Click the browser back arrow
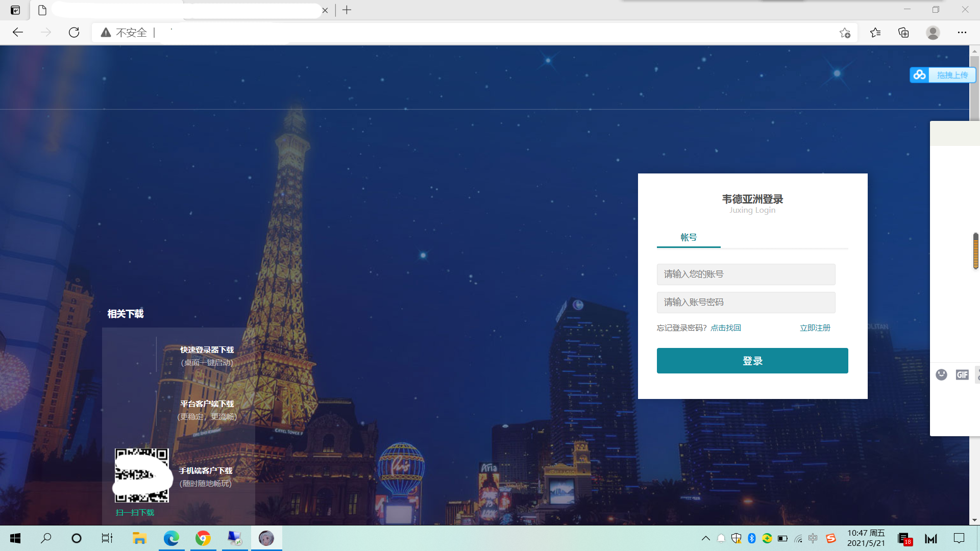This screenshot has width=980, height=551. coord(18,33)
